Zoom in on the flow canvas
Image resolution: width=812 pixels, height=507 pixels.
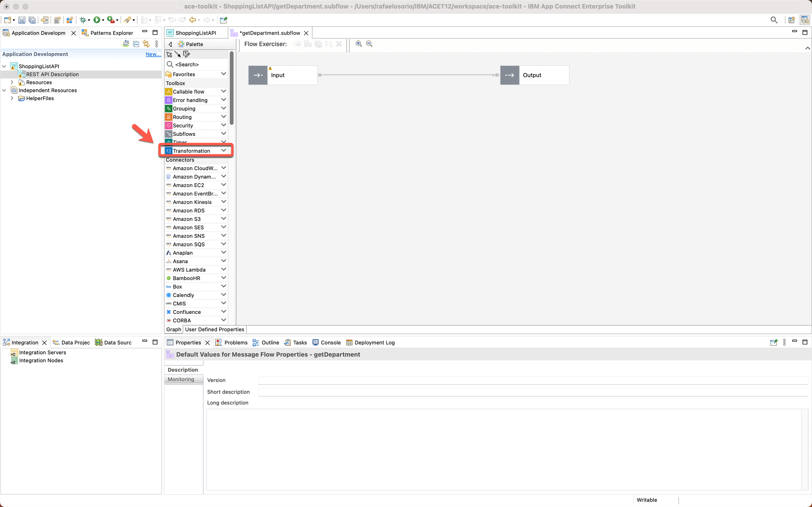[358, 44]
